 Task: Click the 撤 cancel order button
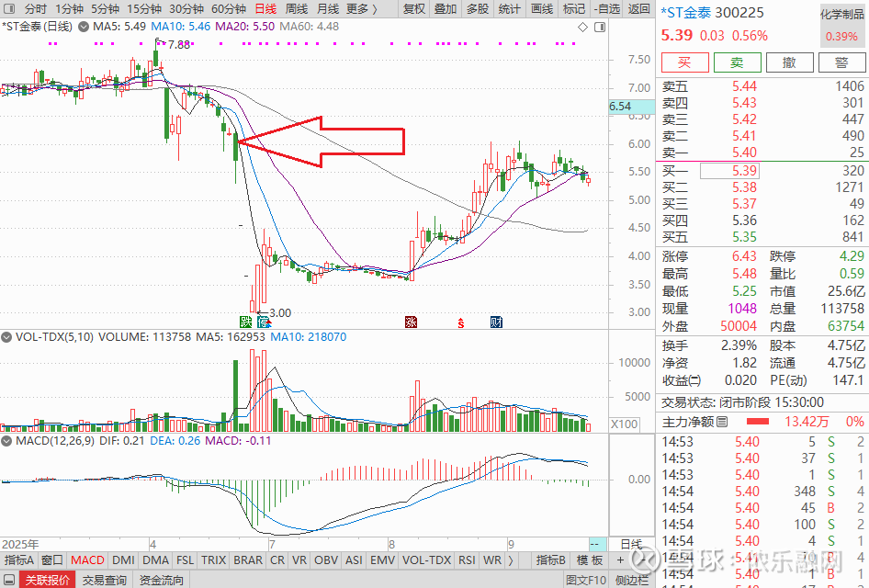[789, 62]
